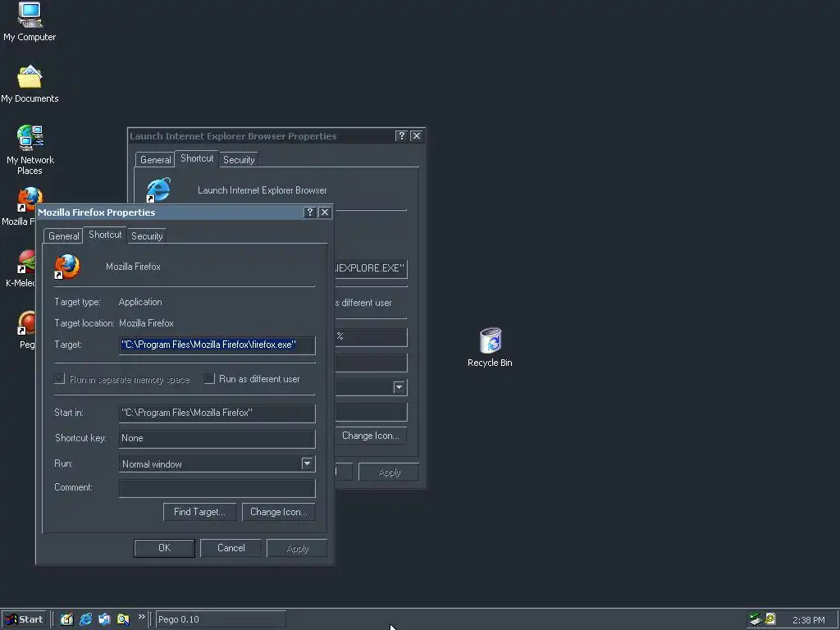The image size is (840, 630).
Task: Click Apply in Firefox Properties
Action: point(297,549)
